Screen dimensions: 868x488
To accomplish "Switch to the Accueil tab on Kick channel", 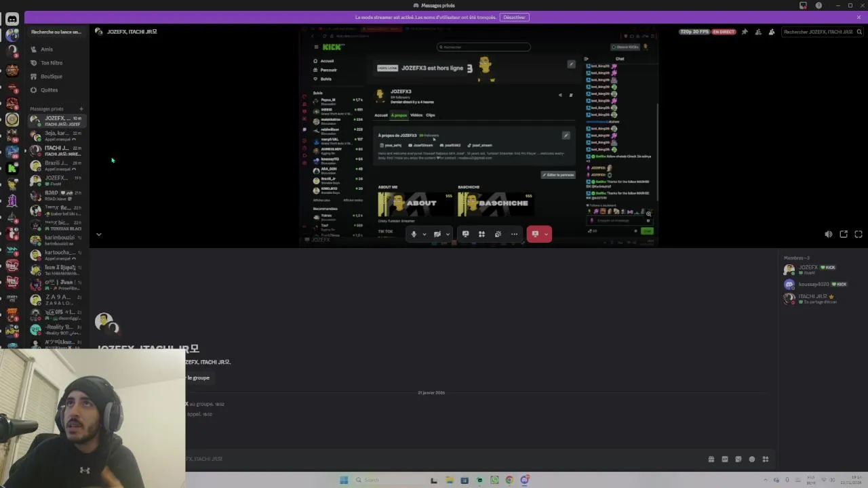I will (381, 115).
